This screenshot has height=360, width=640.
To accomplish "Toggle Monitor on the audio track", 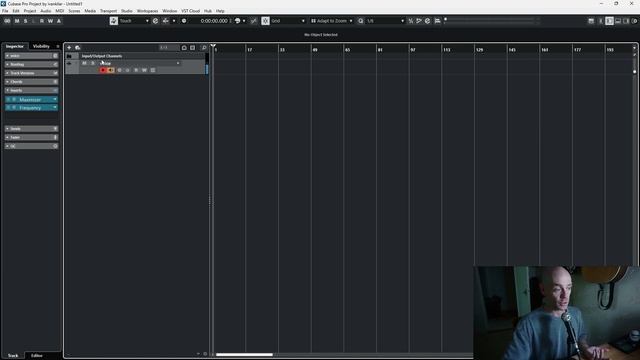I will pos(111,70).
